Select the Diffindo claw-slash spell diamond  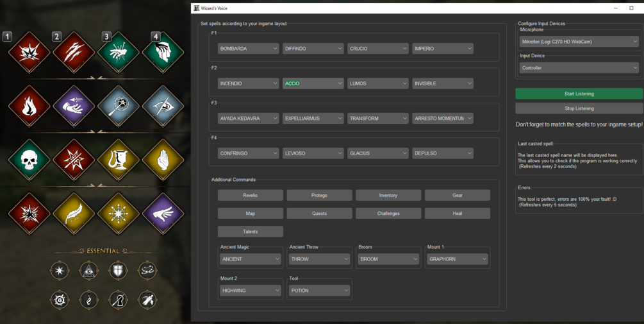pyautogui.click(x=74, y=53)
